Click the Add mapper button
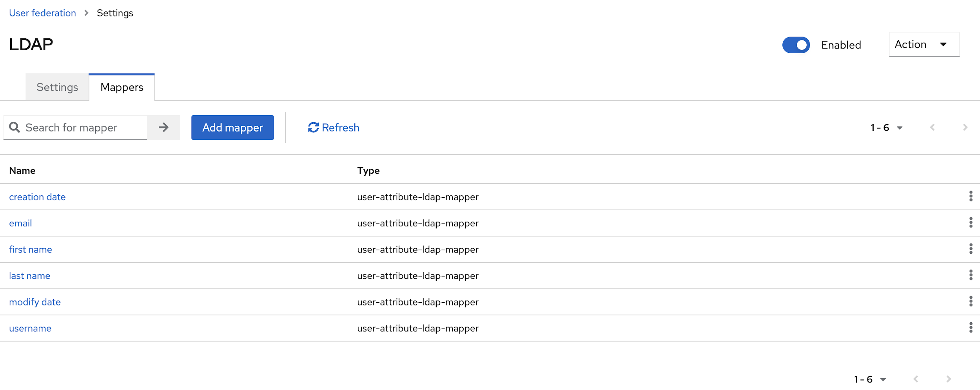Screen dimensions: 980x390 (x=232, y=128)
